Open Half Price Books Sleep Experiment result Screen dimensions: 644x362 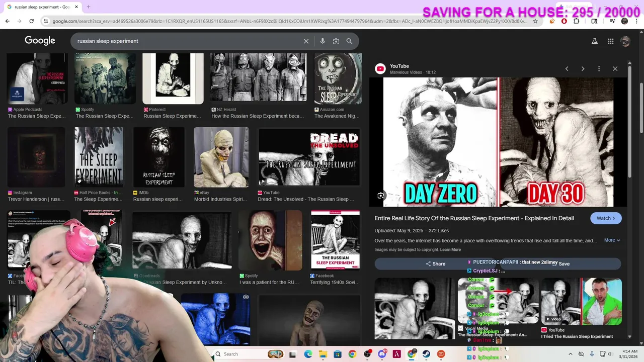(x=99, y=157)
